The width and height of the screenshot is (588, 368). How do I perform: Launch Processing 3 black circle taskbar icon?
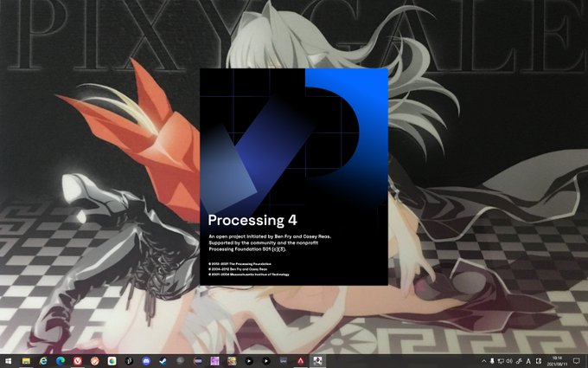(x=129, y=361)
